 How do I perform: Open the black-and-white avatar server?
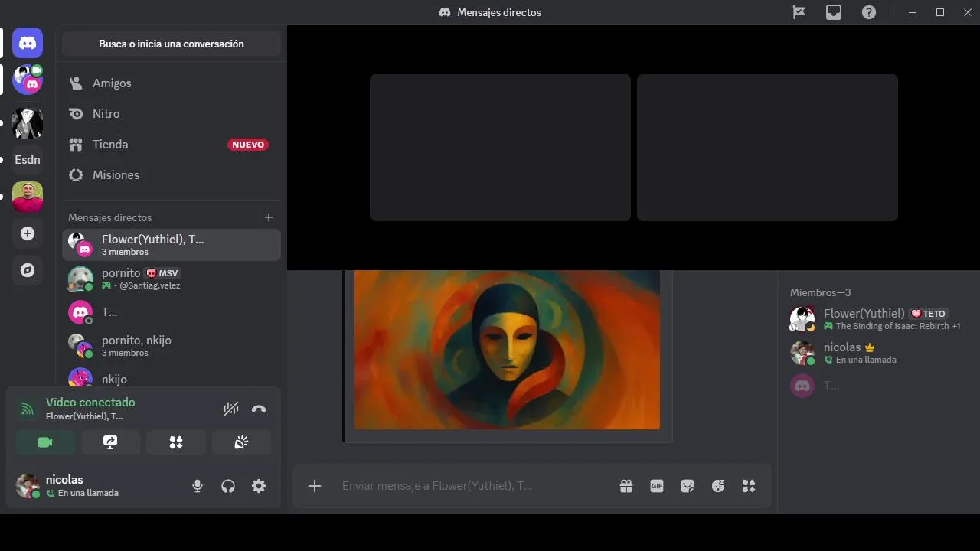28,123
